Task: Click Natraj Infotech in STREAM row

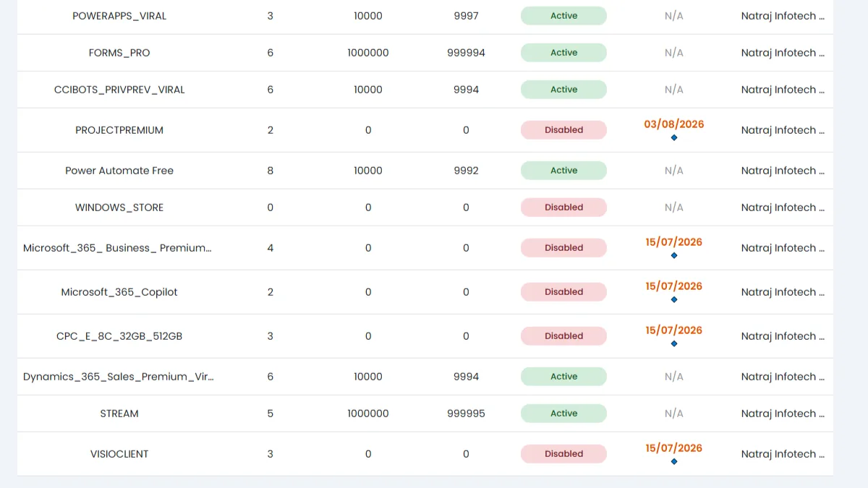Action: click(x=783, y=414)
